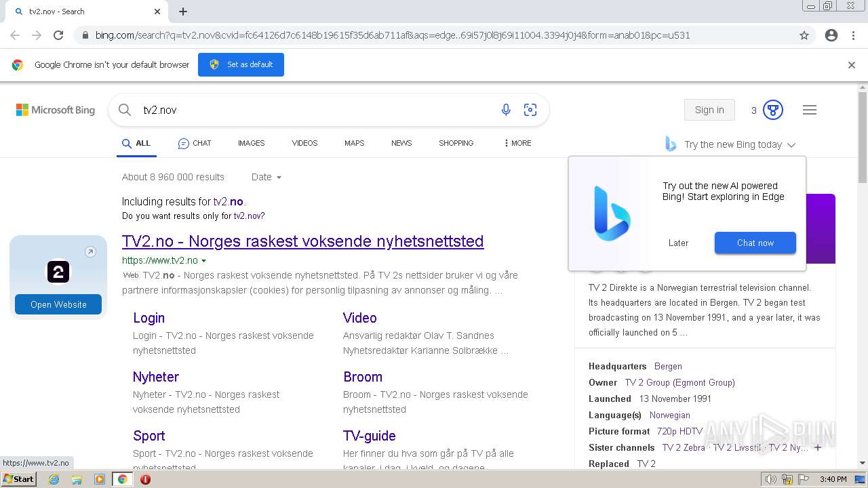Click the Chrome address bar URL

click(x=392, y=35)
